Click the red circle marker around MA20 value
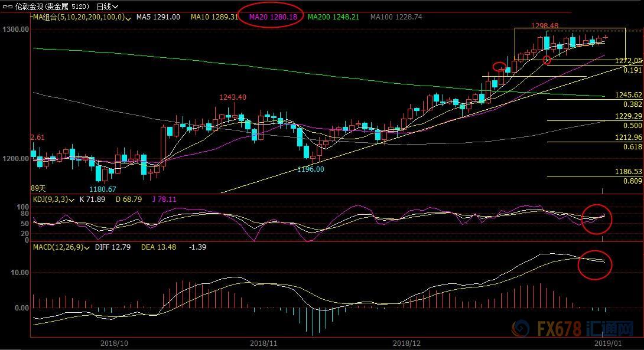The image size is (644, 350). tap(272, 17)
